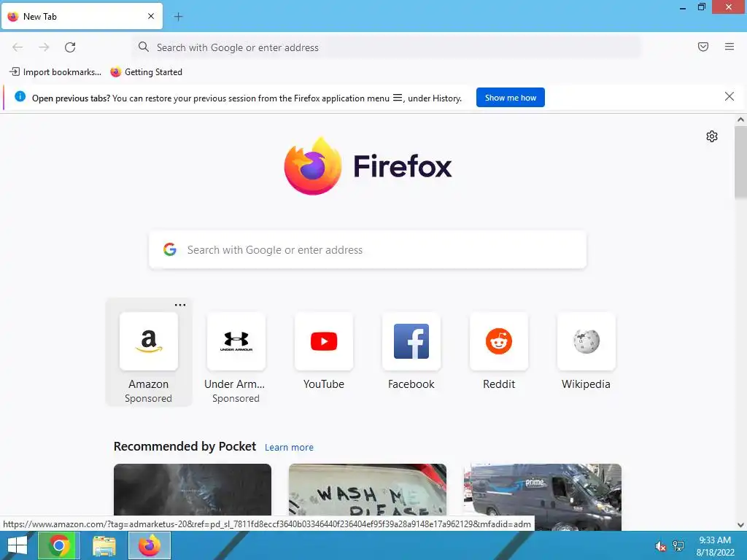The height and width of the screenshot is (560, 747).
Task: Click the hamburger icon inside notification text
Action: [x=398, y=98]
